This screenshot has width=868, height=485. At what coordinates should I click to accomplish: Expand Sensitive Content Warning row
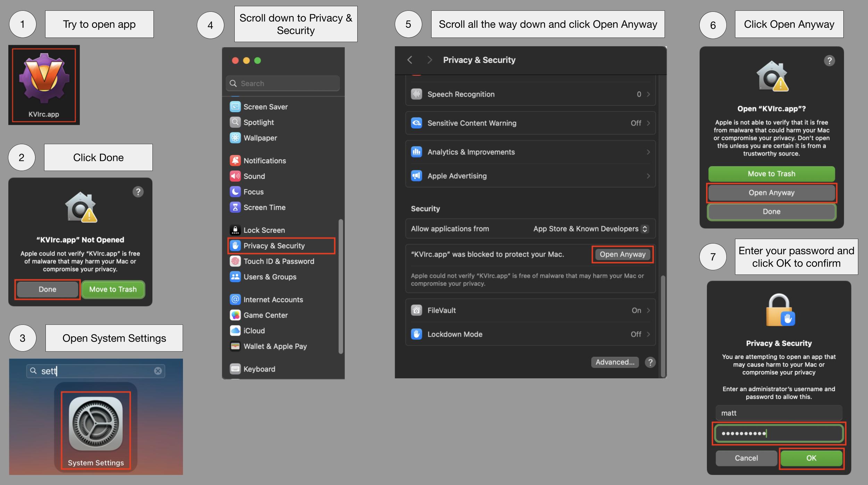click(x=530, y=123)
